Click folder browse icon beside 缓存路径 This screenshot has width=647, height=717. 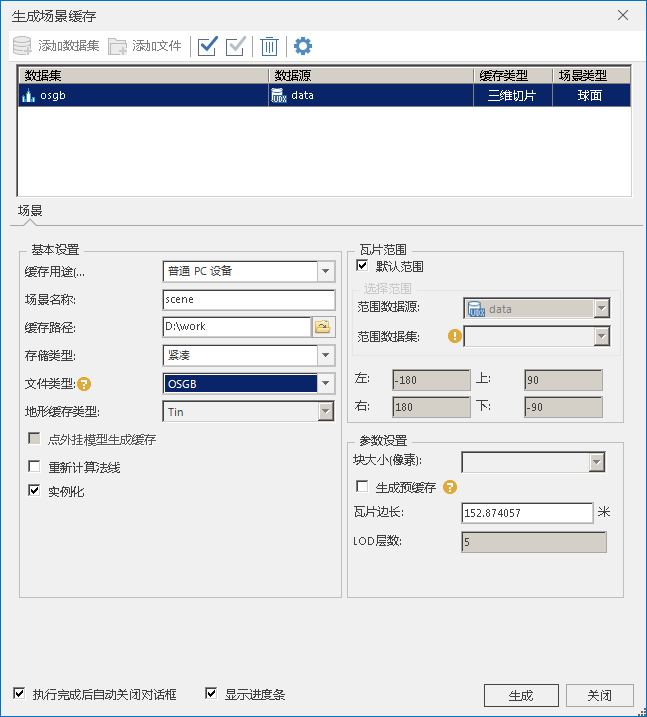[323, 327]
